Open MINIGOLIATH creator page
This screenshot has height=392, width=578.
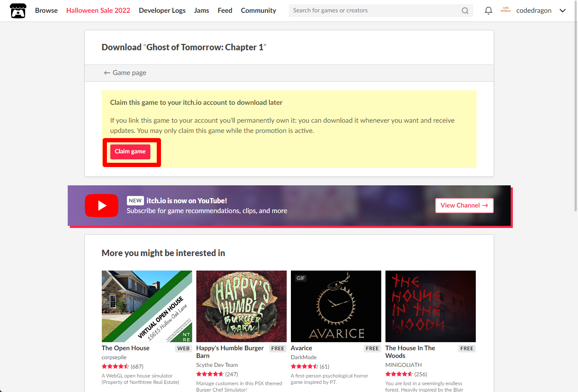(x=404, y=365)
